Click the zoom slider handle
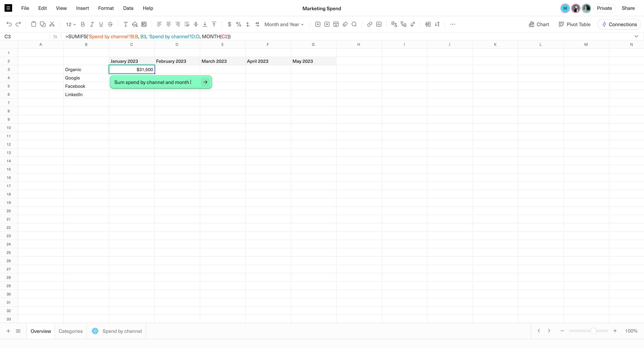The height and width of the screenshot is (348, 644). 593,331
